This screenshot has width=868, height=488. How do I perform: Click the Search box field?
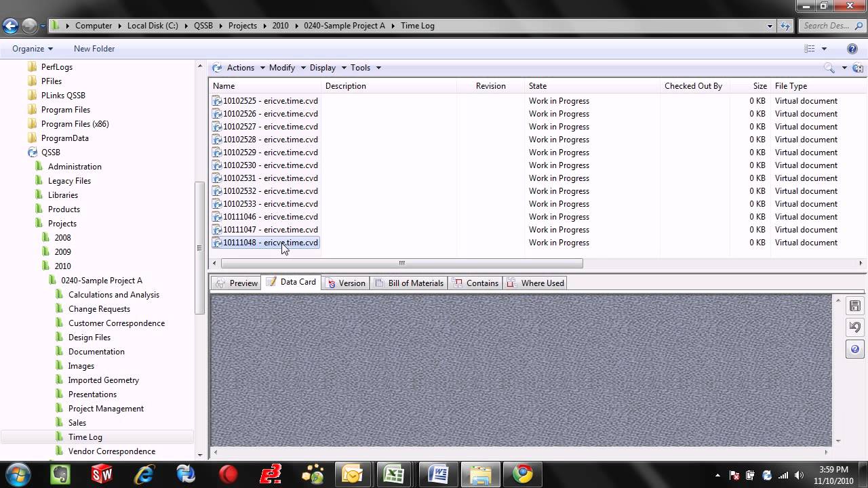(831, 26)
